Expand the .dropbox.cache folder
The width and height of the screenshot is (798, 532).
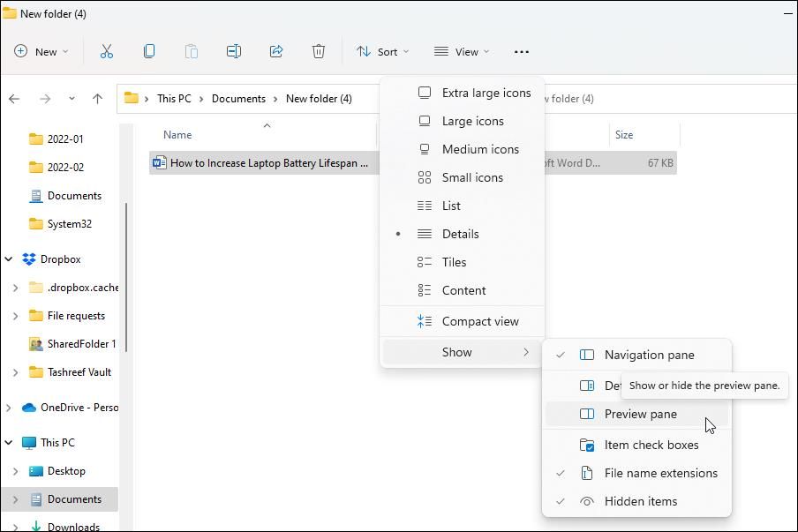(x=15, y=288)
